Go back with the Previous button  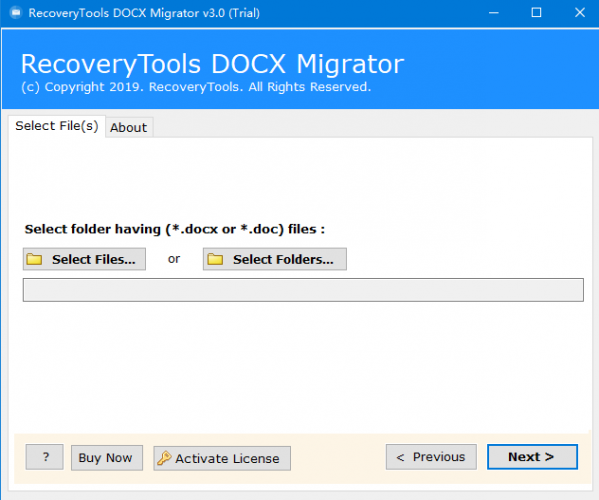pos(431,457)
